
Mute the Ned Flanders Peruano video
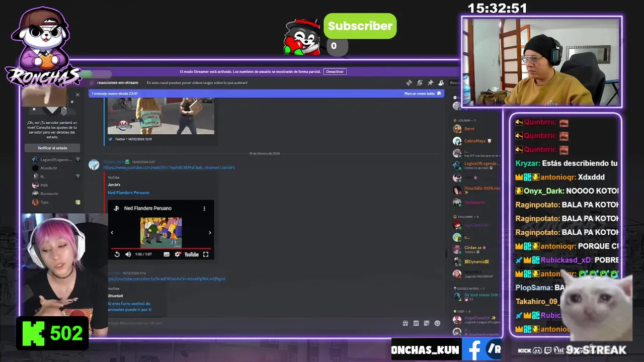(128, 254)
